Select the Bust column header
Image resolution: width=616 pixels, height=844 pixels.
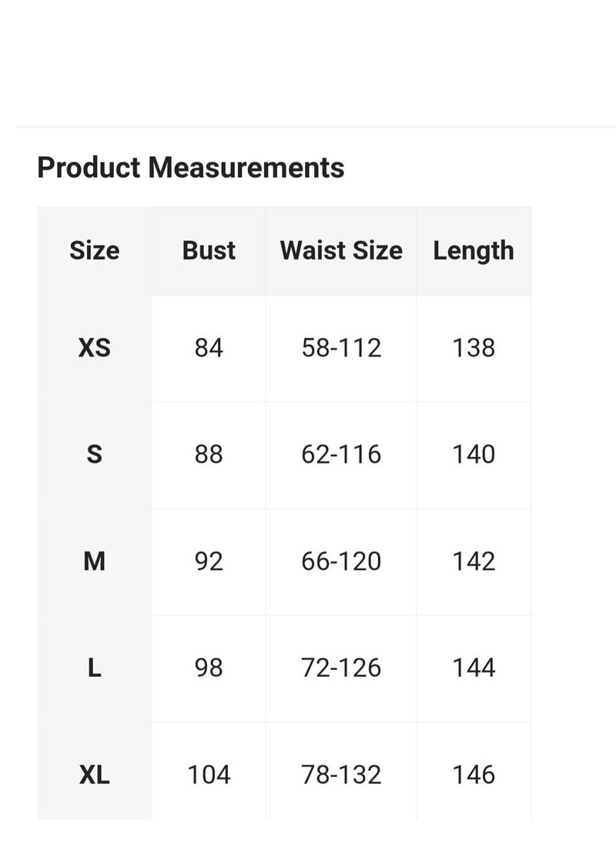[x=209, y=251]
